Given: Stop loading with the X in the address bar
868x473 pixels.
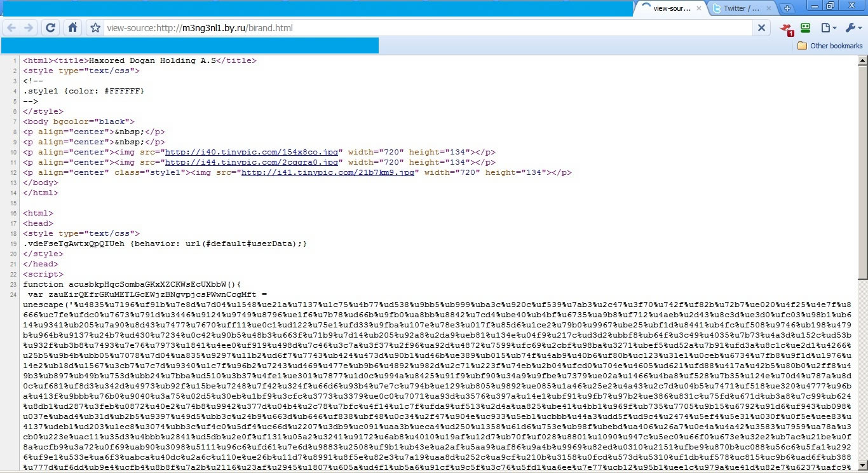Looking at the screenshot, I should (x=761, y=27).
